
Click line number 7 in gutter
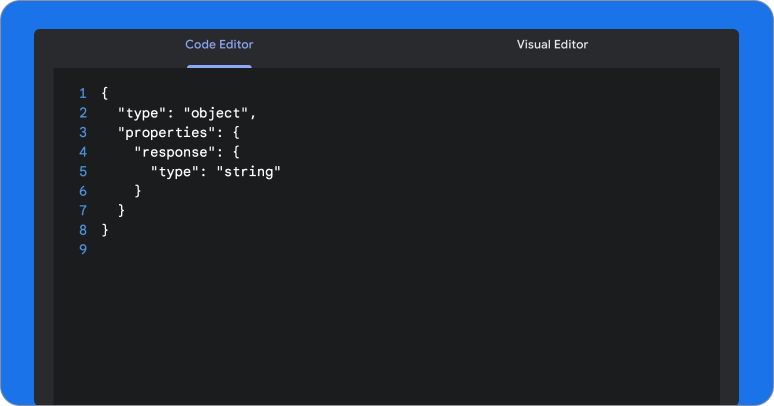point(83,211)
